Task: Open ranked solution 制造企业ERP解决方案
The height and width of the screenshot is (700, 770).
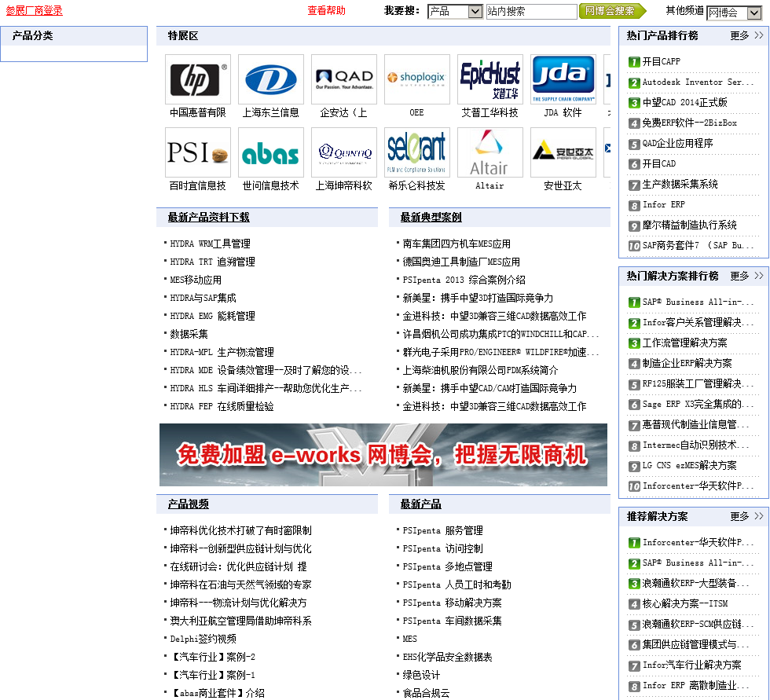Action: (x=687, y=363)
